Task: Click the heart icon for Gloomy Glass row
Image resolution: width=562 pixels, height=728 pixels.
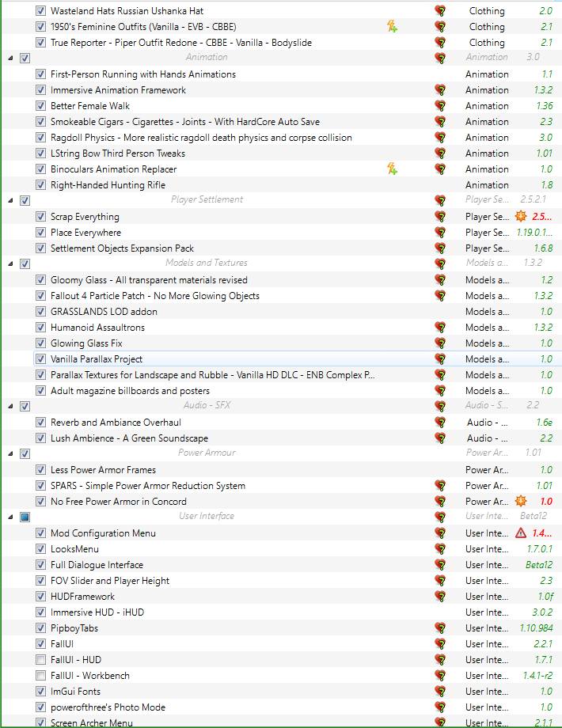Action: 440,280
